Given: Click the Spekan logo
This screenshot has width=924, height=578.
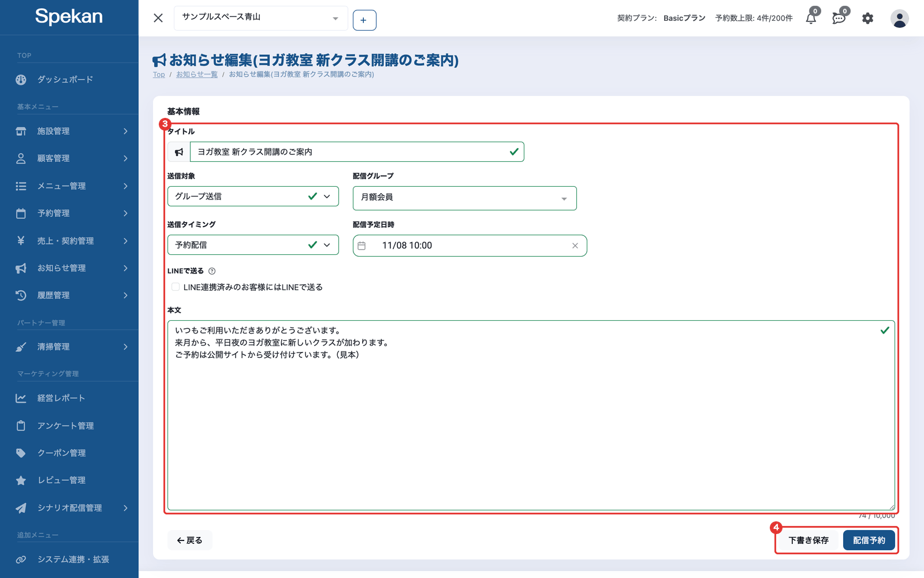Looking at the screenshot, I should coord(69,16).
